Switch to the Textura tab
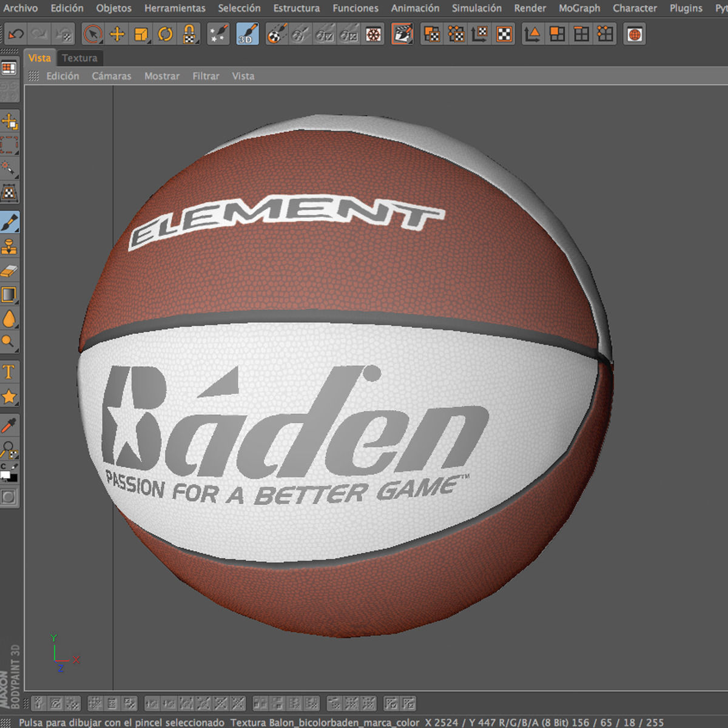 pos(79,58)
